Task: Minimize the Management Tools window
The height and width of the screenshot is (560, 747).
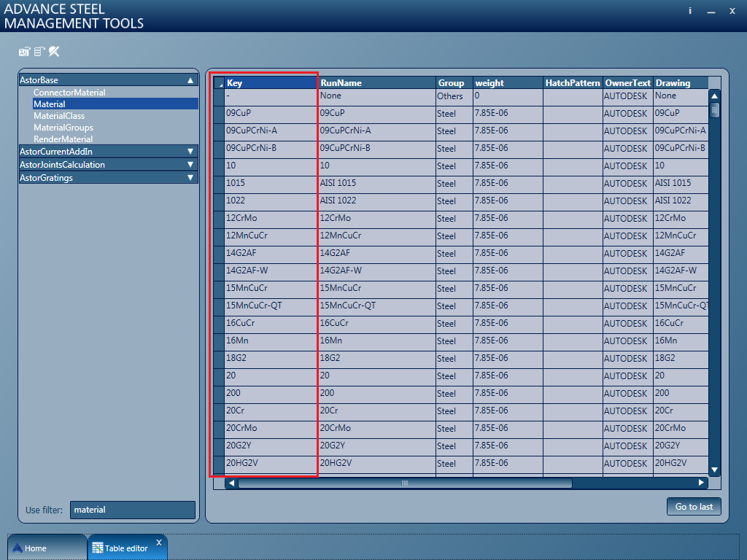Action: click(711, 12)
